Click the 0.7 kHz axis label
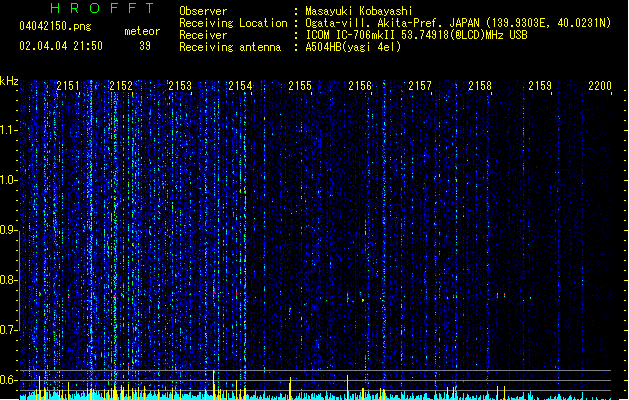The width and height of the screenshot is (629, 400). click(8, 330)
